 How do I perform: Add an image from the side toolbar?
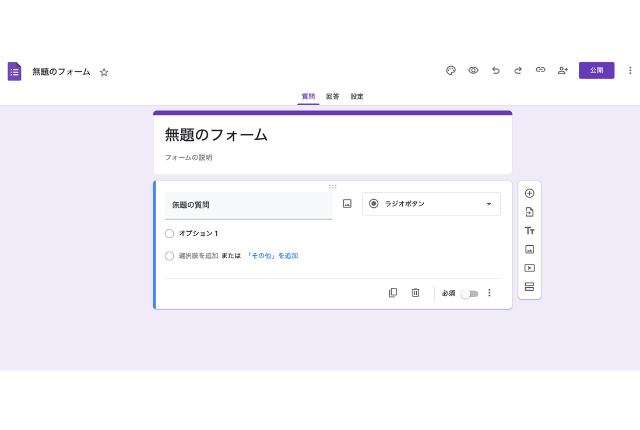click(x=529, y=249)
